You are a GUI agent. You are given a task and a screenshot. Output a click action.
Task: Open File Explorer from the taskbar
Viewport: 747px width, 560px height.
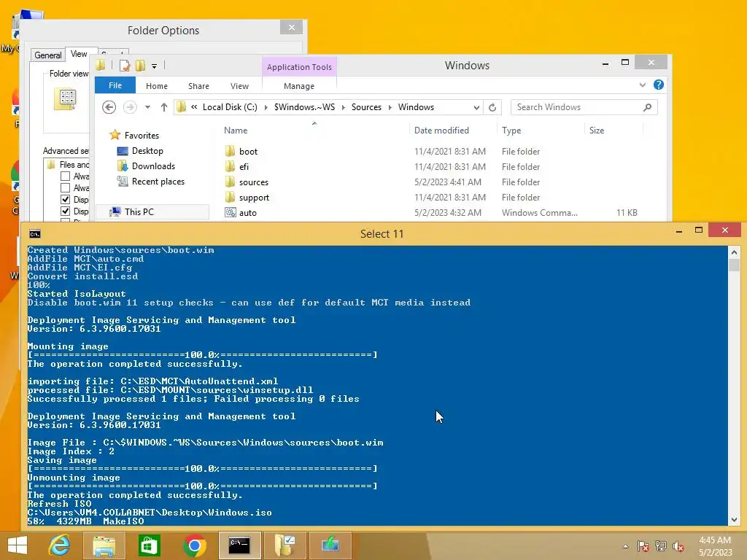pyautogui.click(x=104, y=545)
